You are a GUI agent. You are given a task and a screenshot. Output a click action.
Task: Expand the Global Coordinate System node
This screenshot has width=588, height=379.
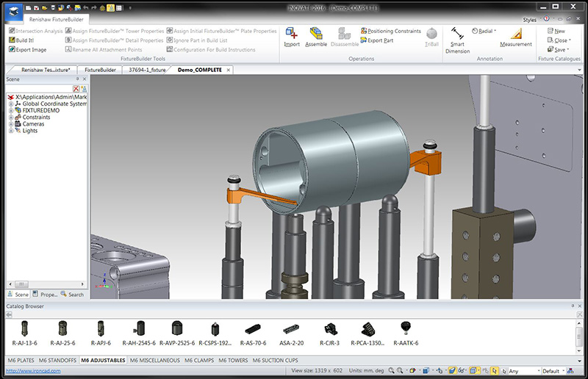(10, 104)
